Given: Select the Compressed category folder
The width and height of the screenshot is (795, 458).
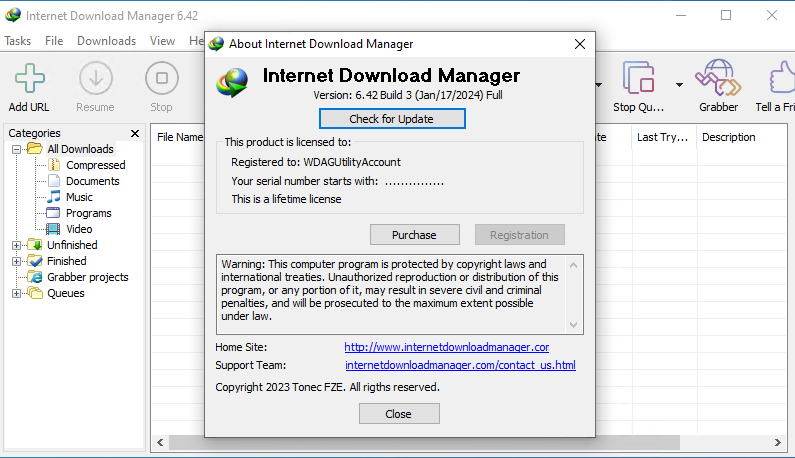Looking at the screenshot, I should pos(95,165).
